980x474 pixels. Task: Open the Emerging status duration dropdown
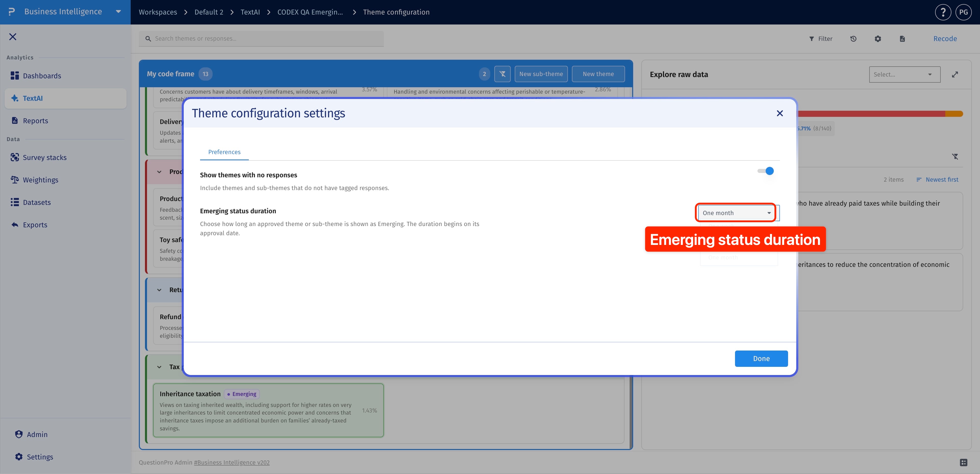click(737, 213)
